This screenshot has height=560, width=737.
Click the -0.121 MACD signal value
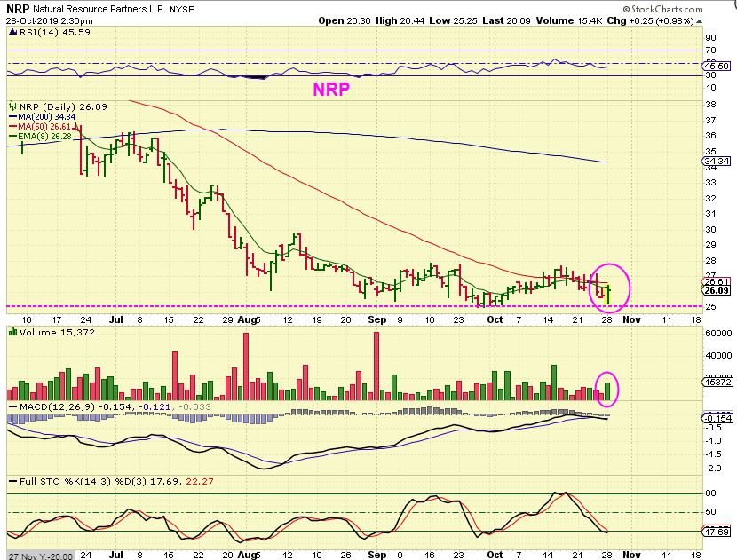155,406
